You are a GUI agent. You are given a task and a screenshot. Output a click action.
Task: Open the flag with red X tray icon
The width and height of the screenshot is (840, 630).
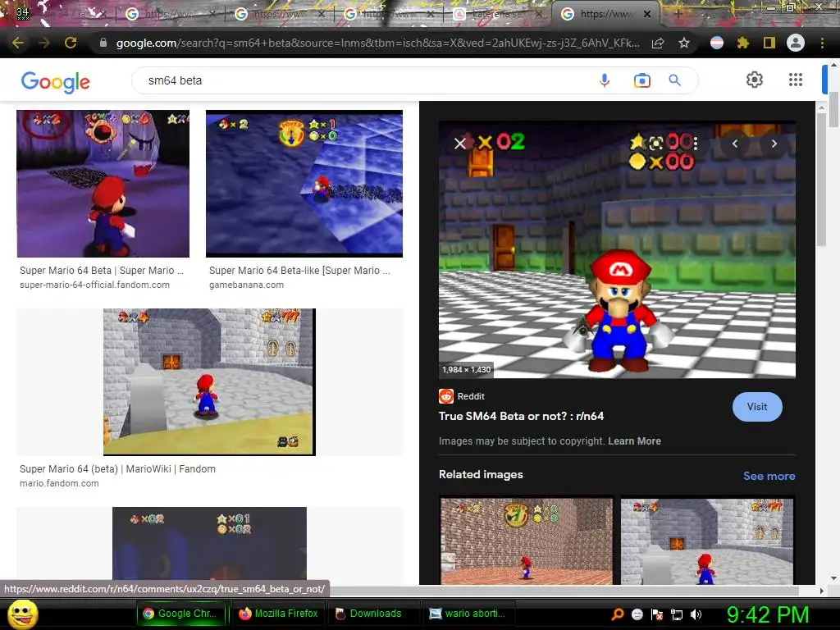[x=657, y=614]
